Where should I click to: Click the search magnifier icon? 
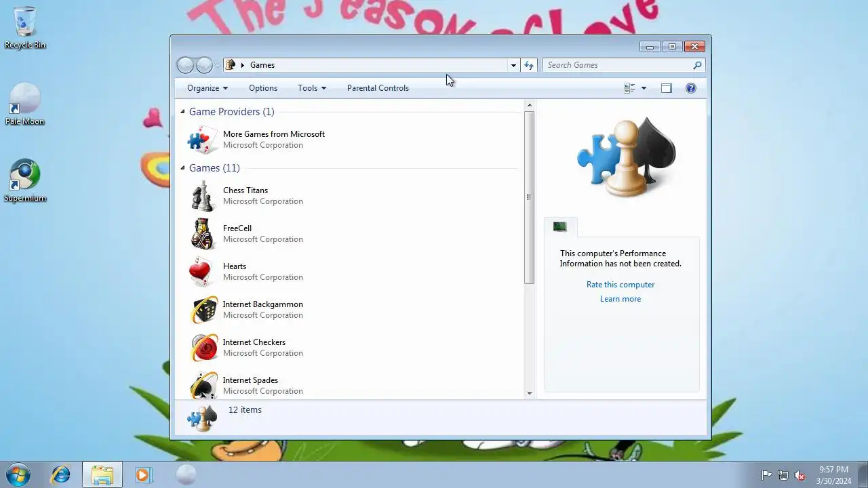click(697, 65)
